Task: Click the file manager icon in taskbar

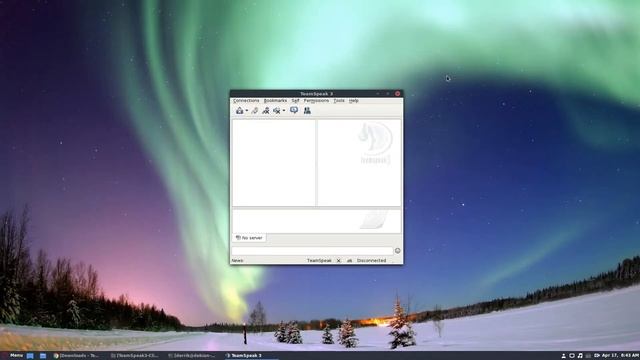Action: coord(42,356)
